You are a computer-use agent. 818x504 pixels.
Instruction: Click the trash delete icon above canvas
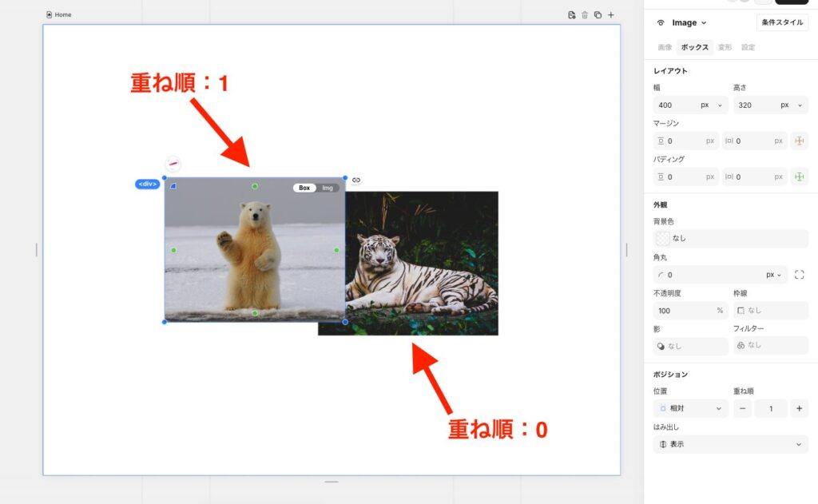(585, 15)
